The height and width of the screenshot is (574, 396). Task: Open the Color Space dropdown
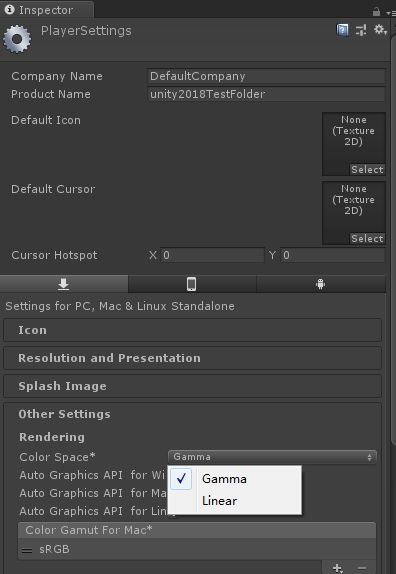pyautogui.click(x=272, y=457)
